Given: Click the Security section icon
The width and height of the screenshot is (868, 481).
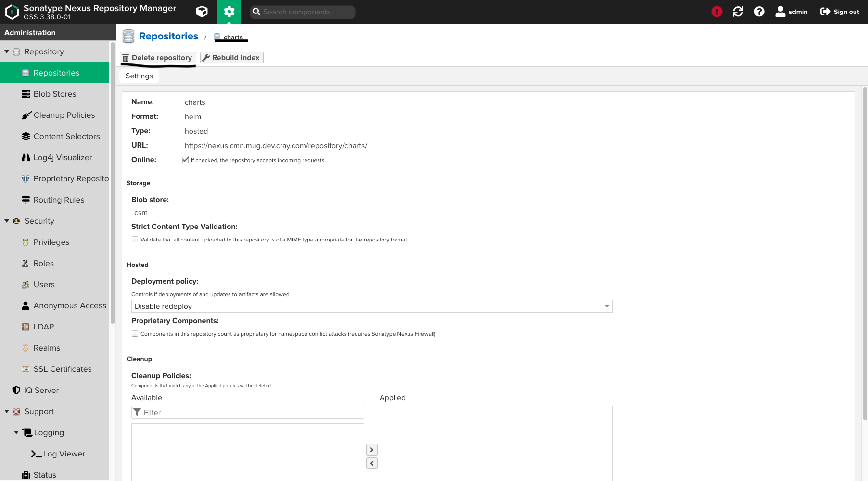Looking at the screenshot, I should click(x=16, y=221).
